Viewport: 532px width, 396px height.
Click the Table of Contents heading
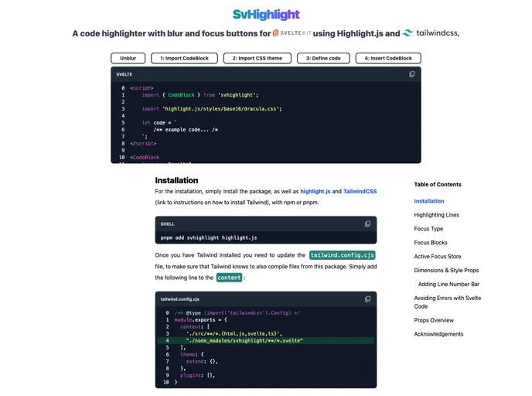pyautogui.click(x=438, y=184)
